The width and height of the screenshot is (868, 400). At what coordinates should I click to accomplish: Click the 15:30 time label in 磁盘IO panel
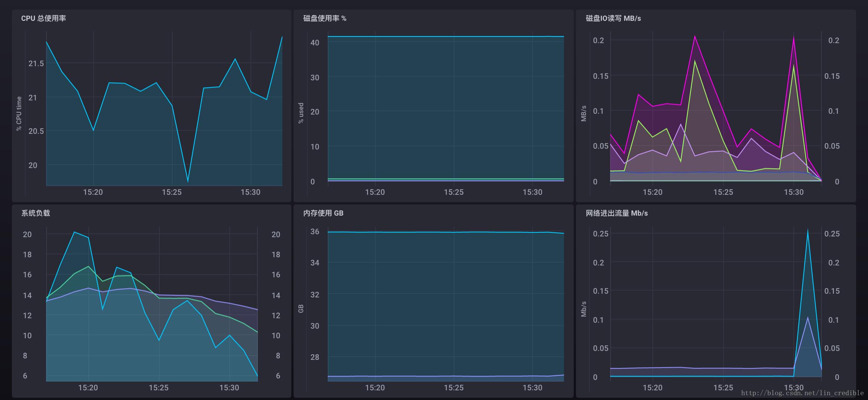pos(794,192)
